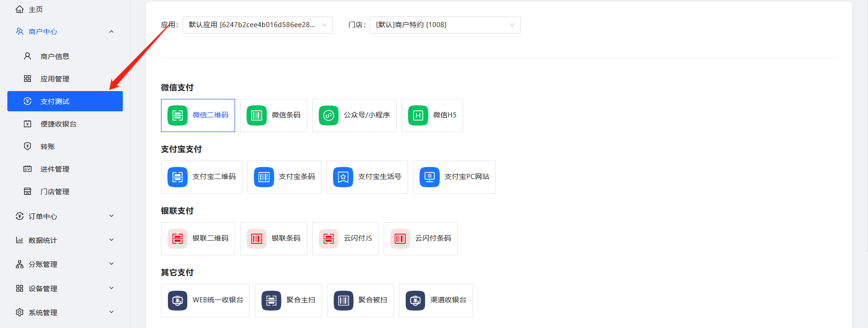Expand the 订单中心 chevron
Viewport: 868px width, 328px height.
point(111,216)
